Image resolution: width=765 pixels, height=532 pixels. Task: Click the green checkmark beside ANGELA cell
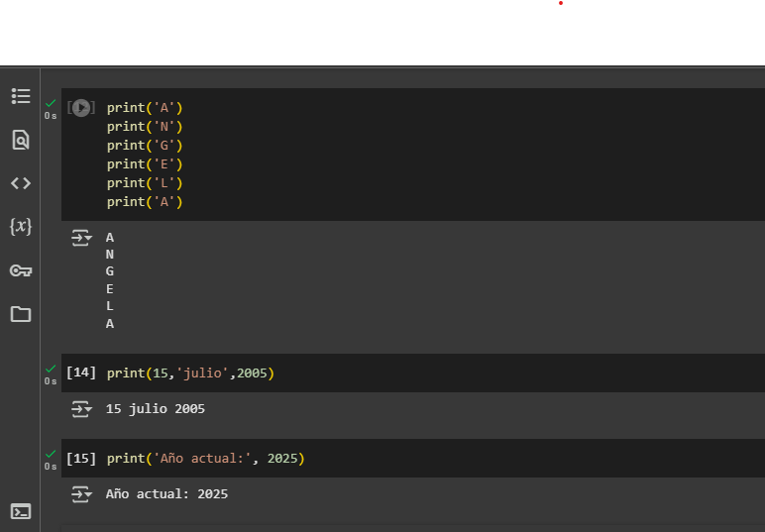pyautogui.click(x=51, y=103)
